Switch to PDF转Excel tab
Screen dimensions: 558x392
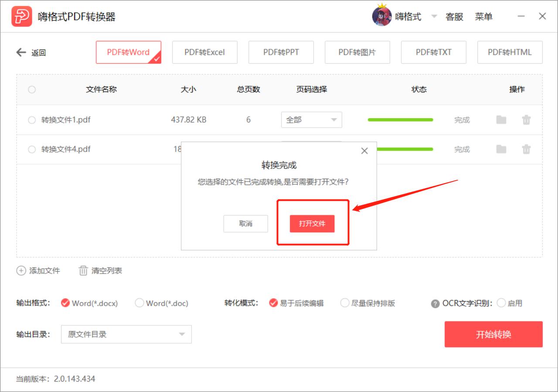tap(205, 52)
